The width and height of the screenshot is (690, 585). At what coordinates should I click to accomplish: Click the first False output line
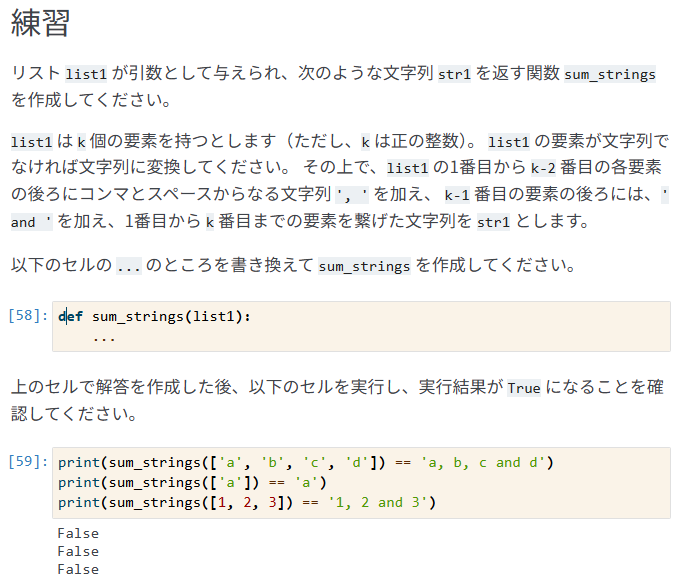tap(78, 533)
